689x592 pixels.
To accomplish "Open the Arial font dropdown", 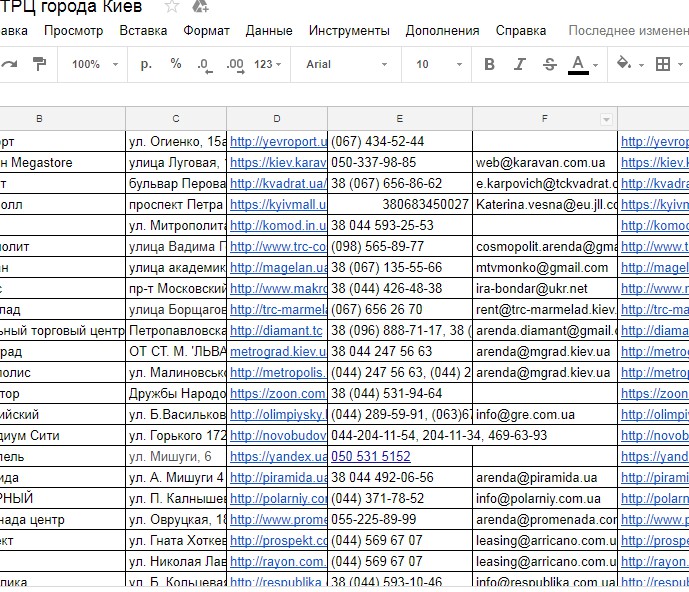I will (x=346, y=64).
